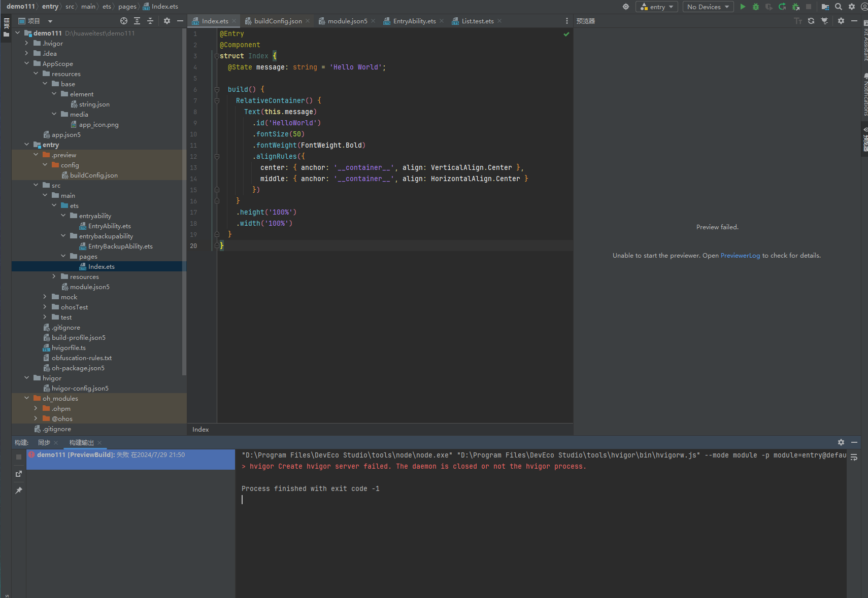Minimize the build output panel
Viewport: 868px width, 598px height.
854,442
